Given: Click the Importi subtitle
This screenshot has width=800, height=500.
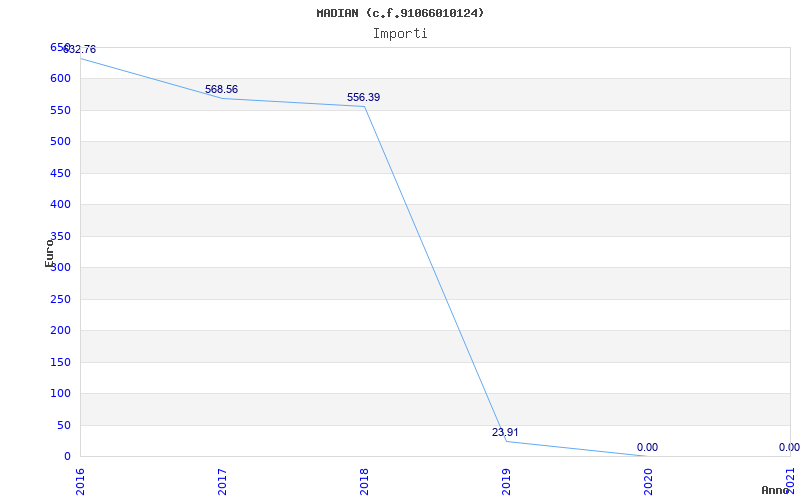Looking at the screenshot, I should pyautogui.click(x=400, y=34).
